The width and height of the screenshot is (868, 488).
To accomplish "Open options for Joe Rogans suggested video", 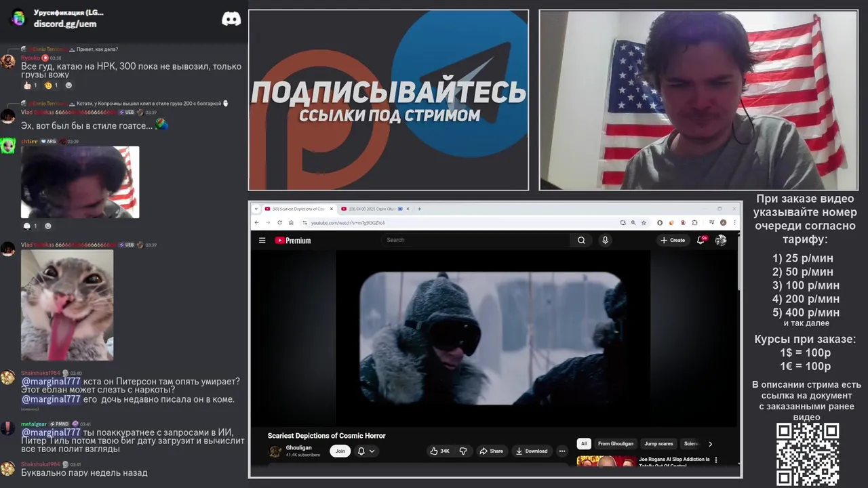I will [x=716, y=460].
